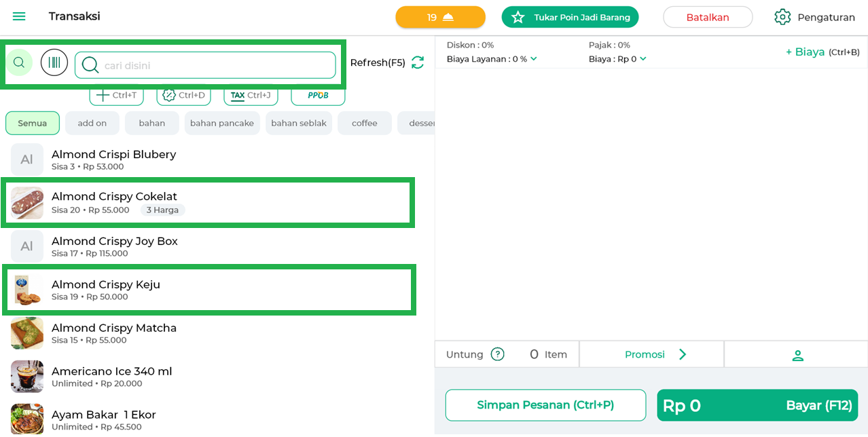Screen dimensions: 868x437
Task: Click the cari disini search field
Action: coord(217,65)
